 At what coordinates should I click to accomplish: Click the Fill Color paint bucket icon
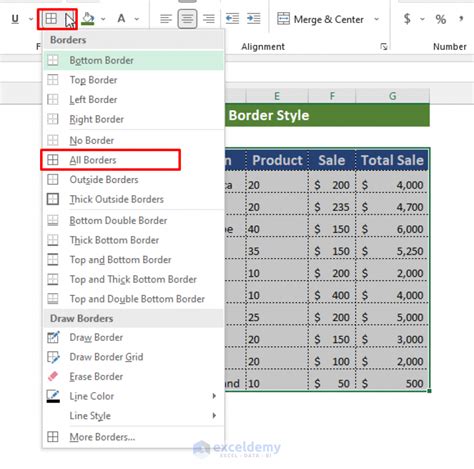point(88,19)
